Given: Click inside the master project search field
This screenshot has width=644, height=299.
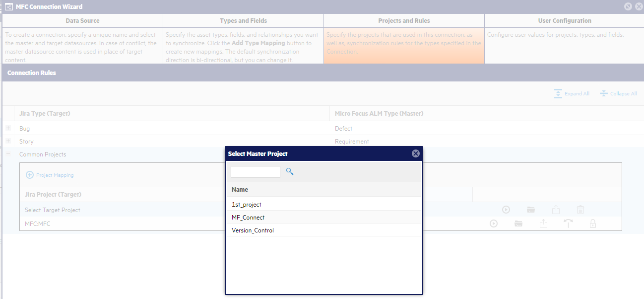Looking at the screenshot, I should (255, 171).
